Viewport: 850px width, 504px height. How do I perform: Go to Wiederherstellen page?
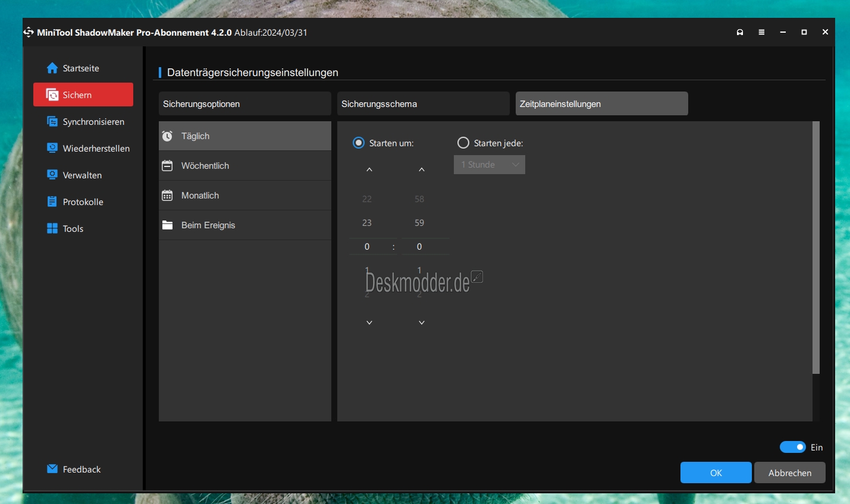(x=83, y=148)
